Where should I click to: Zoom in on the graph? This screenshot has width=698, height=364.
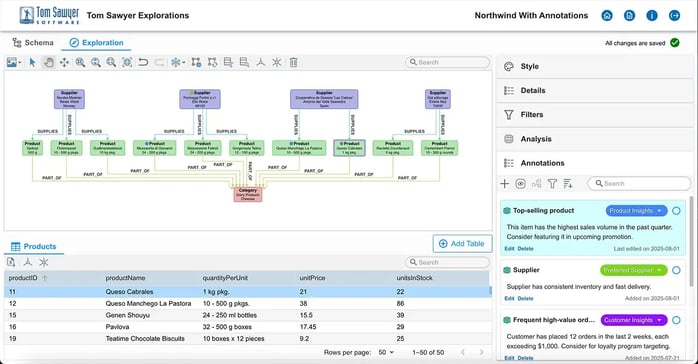96,62
